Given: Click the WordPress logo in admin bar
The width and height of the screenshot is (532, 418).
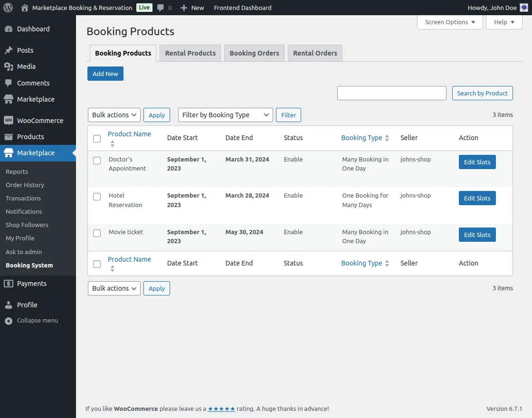Looking at the screenshot, I should (8, 8).
